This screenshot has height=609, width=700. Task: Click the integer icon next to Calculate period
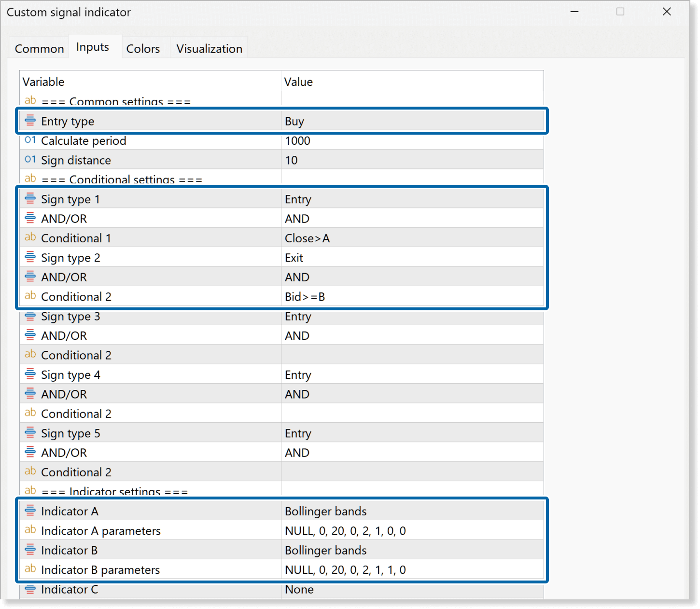[x=30, y=140]
